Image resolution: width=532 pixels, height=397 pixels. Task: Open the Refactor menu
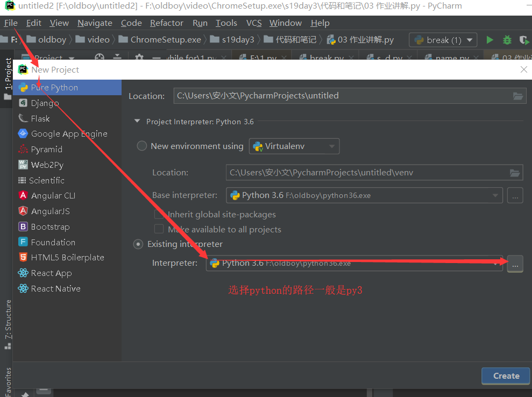tap(167, 23)
